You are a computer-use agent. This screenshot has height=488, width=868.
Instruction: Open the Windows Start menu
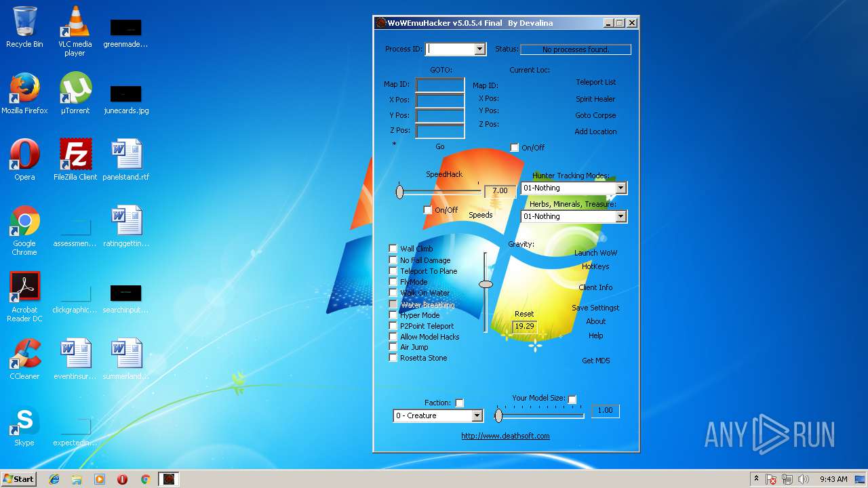tap(19, 479)
